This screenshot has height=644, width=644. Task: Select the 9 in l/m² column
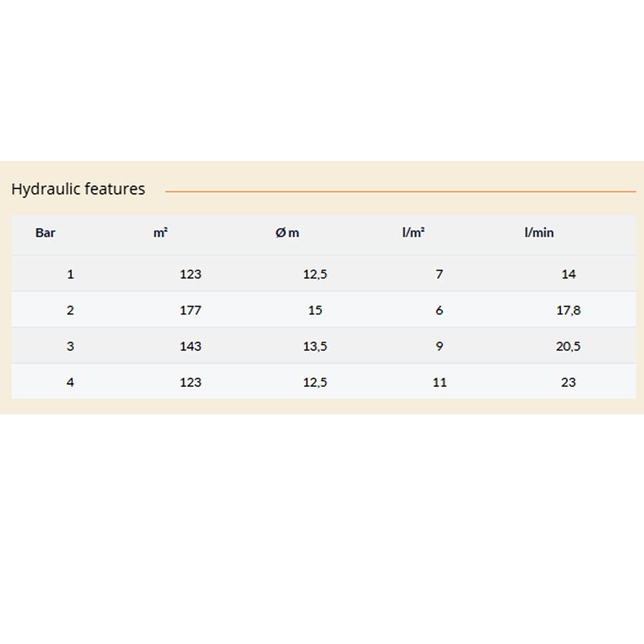440,346
